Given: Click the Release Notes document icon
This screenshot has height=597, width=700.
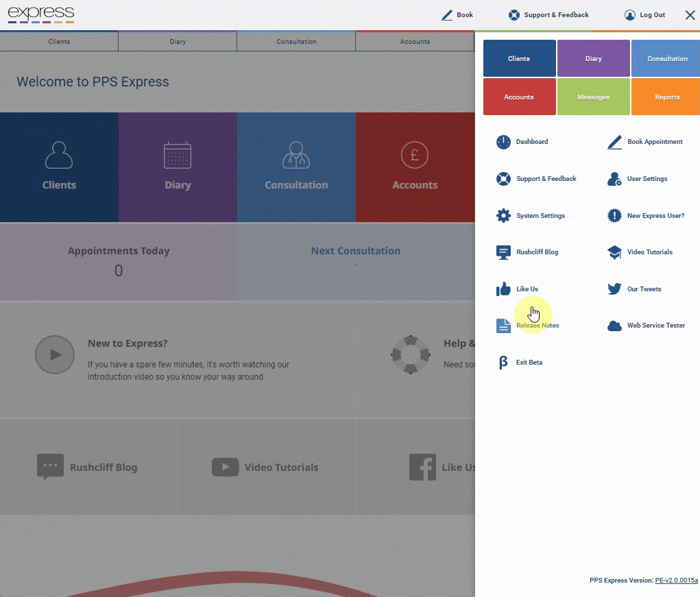Looking at the screenshot, I should [503, 326].
